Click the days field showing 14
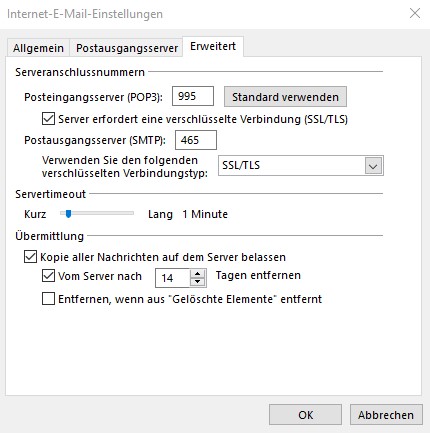This screenshot has width=430, height=433. (x=173, y=278)
